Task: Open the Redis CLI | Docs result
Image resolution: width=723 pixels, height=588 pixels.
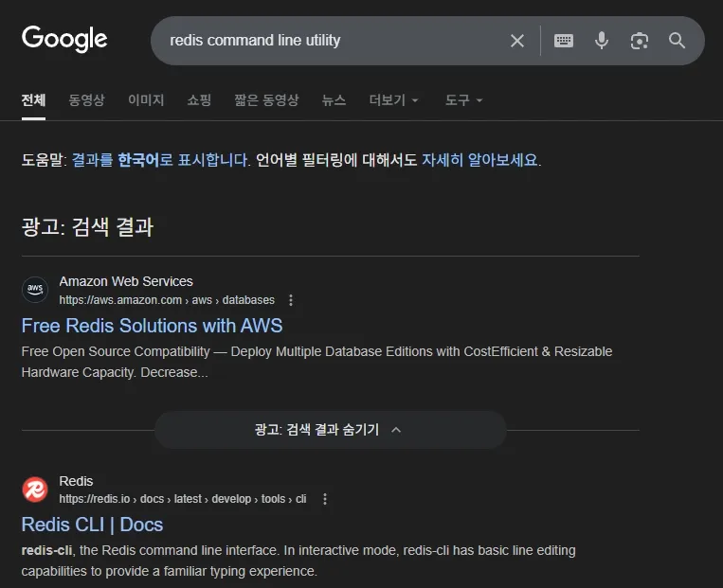Action: (x=92, y=525)
